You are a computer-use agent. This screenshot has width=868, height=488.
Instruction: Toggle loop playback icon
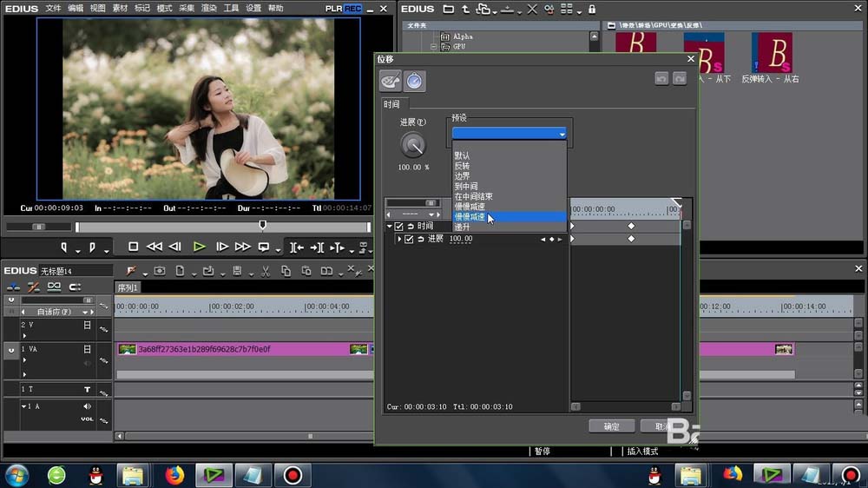[x=264, y=247]
